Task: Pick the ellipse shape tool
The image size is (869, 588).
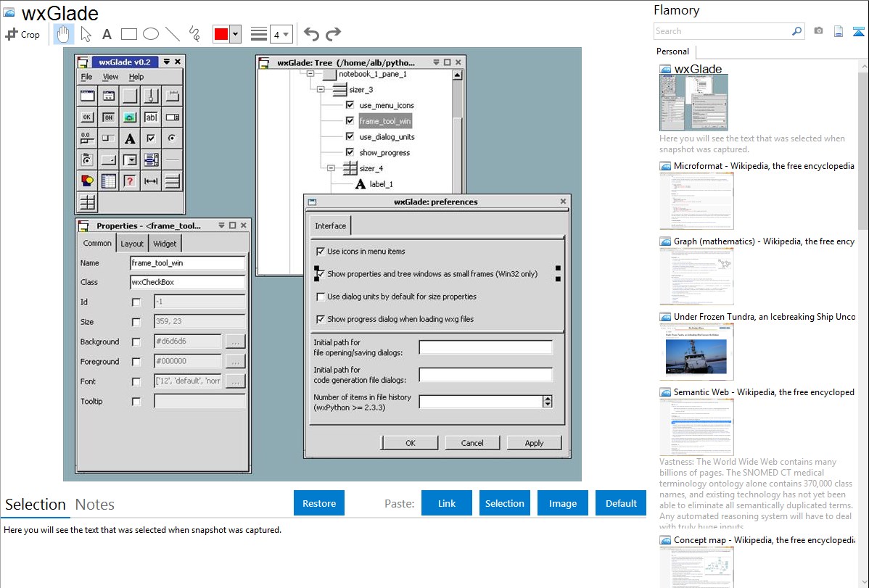Action: coord(151,34)
